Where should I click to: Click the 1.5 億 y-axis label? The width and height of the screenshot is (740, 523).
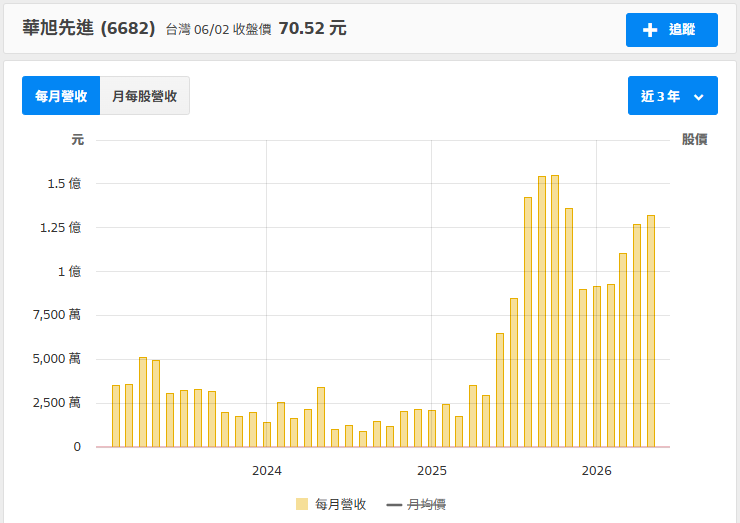click(64, 184)
